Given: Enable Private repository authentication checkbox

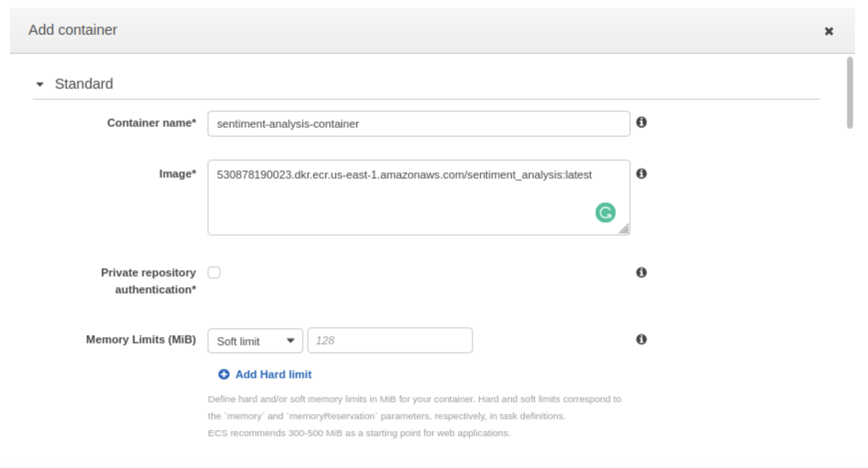Looking at the screenshot, I should (214, 273).
